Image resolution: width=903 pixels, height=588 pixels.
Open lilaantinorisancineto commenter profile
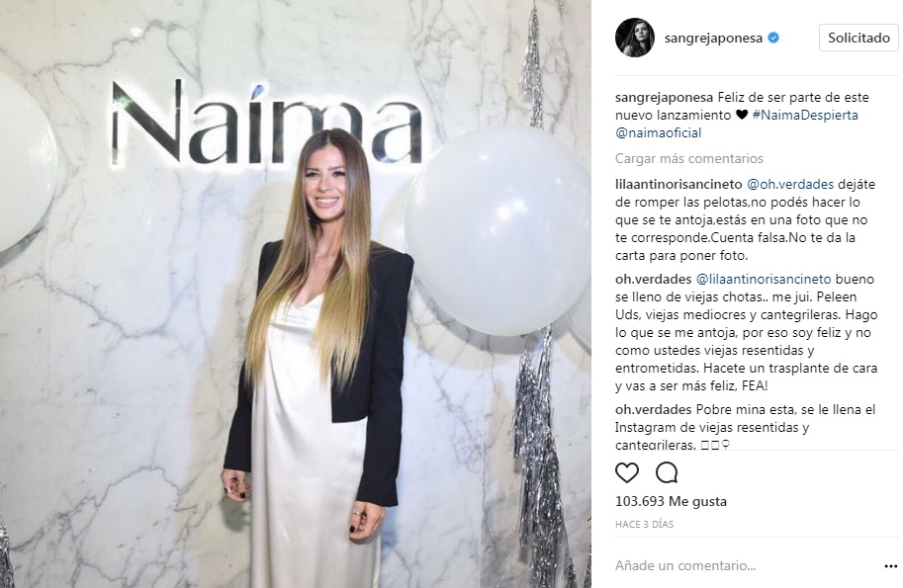click(678, 184)
